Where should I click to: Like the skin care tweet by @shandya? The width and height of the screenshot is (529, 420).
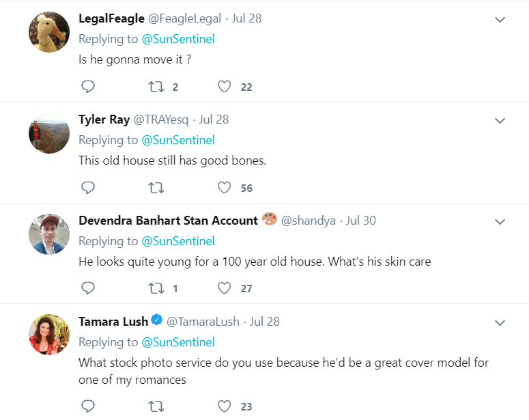[225, 288]
